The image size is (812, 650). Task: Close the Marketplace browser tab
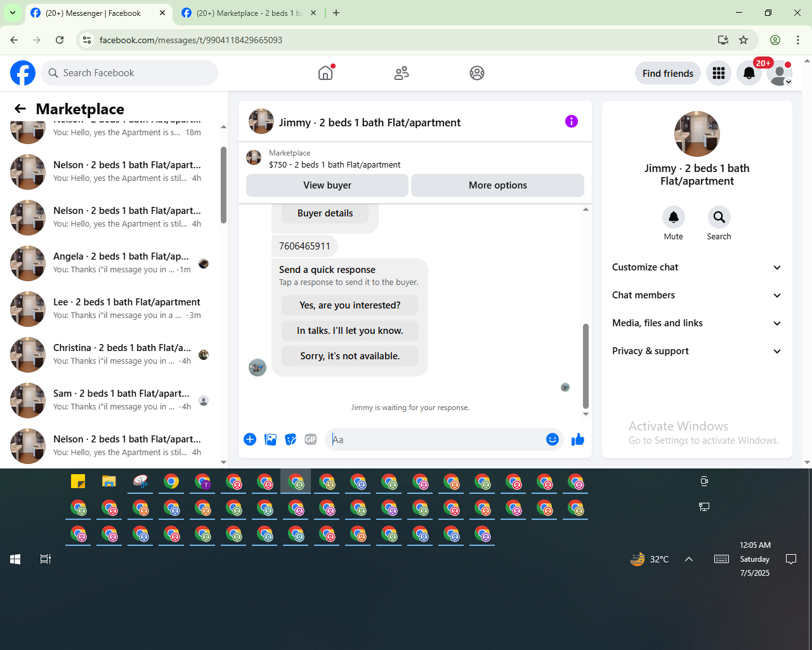tap(313, 13)
